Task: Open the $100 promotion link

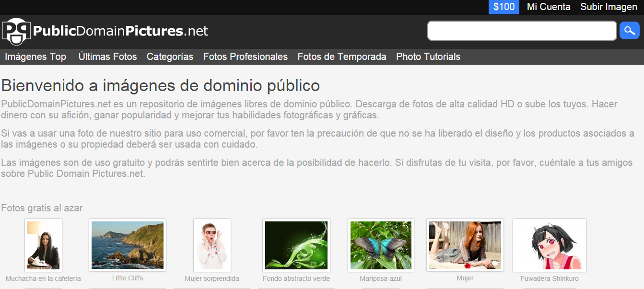Action: point(503,7)
